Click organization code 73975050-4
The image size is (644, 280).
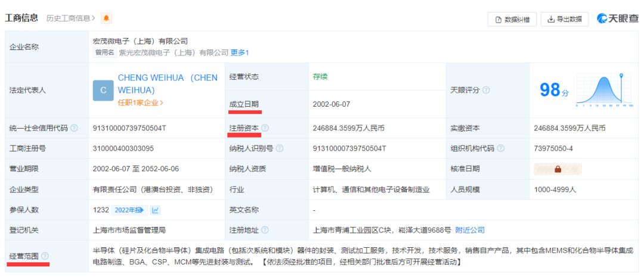point(553,148)
